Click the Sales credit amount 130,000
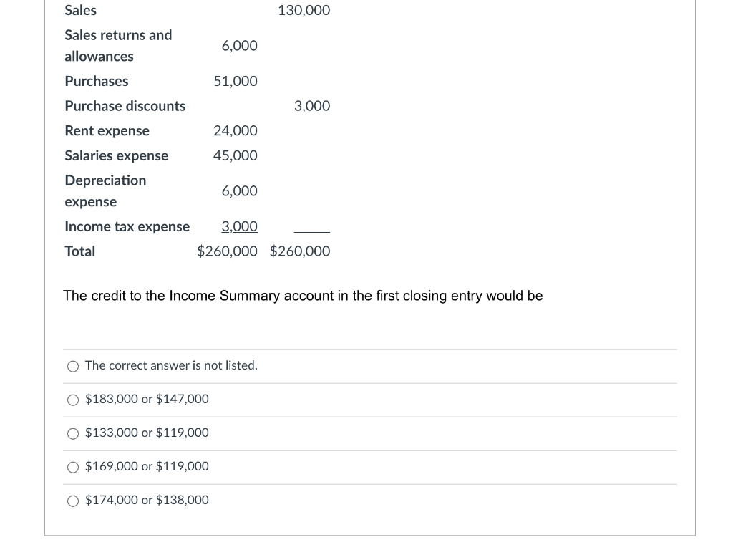 point(304,10)
